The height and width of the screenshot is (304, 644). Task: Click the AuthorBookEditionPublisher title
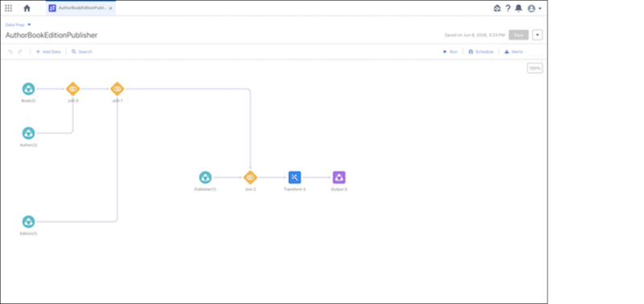52,35
